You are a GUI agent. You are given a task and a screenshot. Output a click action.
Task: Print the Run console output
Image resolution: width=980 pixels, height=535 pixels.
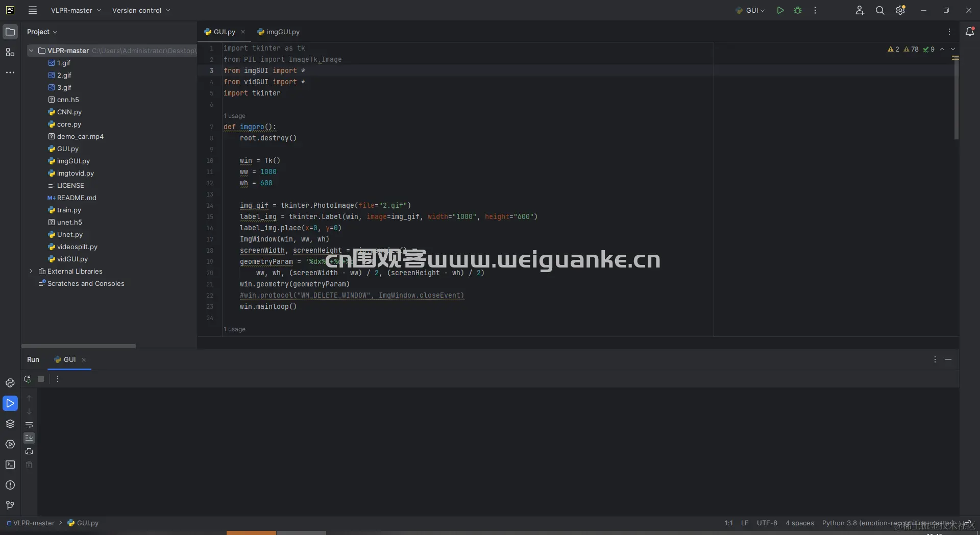(x=29, y=451)
